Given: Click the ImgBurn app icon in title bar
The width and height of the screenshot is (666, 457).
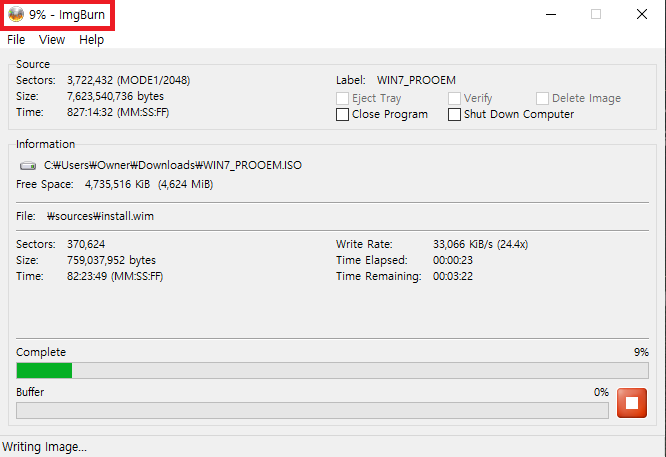Looking at the screenshot, I should tap(16, 14).
